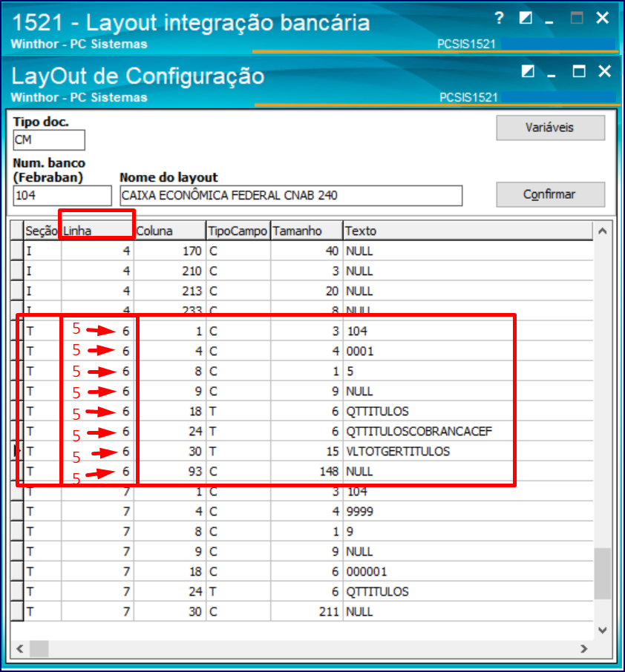Click the grid scroll up arrow
The width and height of the screenshot is (625, 672).
coord(602,231)
